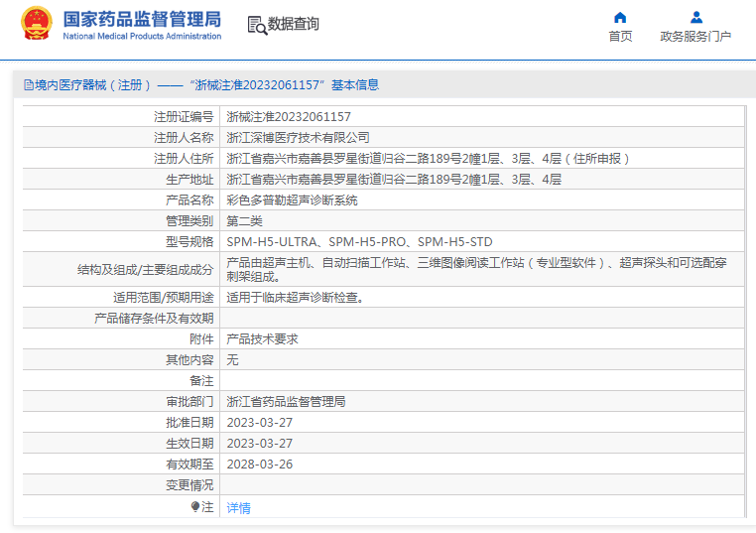
Task: Click 批准日期 value 2023-03-27
Action: (259, 423)
